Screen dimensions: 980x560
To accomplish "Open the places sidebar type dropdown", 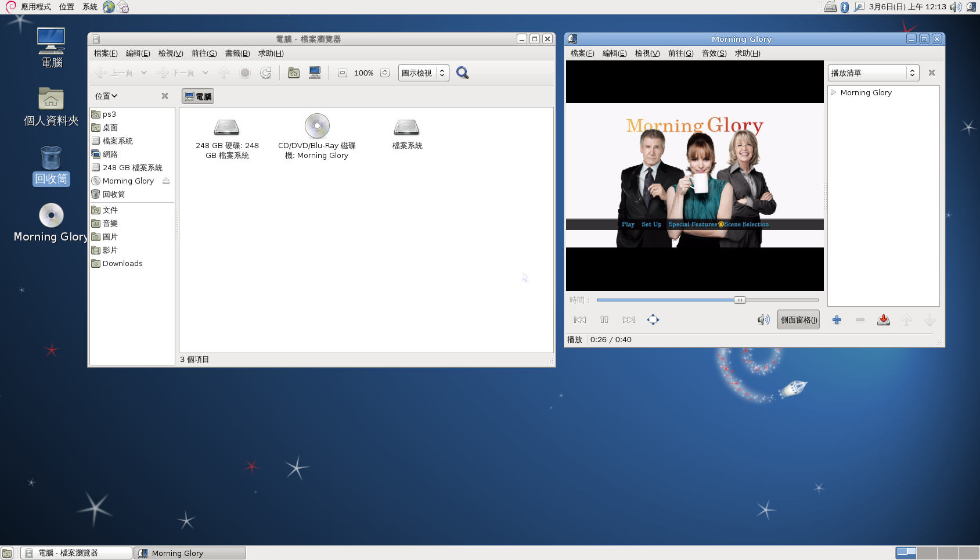I will pos(106,96).
